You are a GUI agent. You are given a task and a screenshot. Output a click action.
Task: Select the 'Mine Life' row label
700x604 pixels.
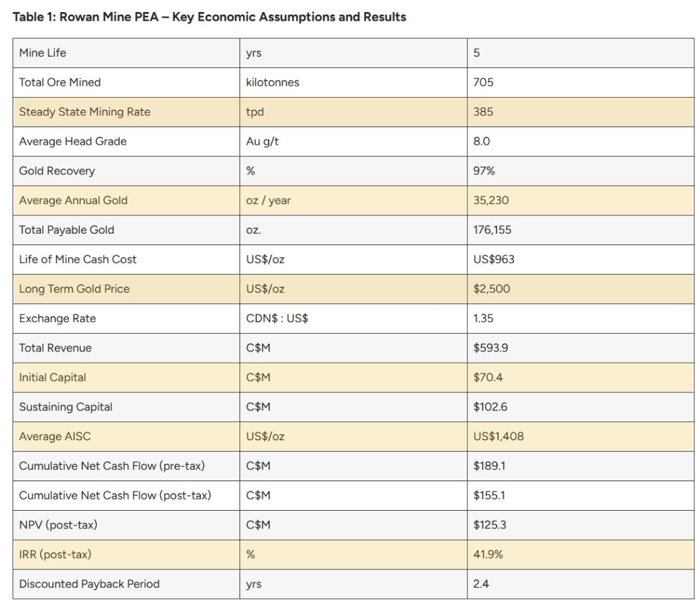[42, 53]
